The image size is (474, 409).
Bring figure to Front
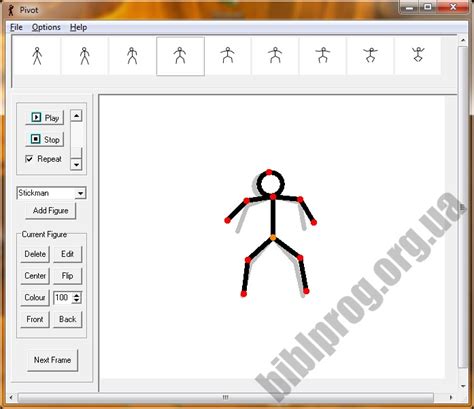35,319
